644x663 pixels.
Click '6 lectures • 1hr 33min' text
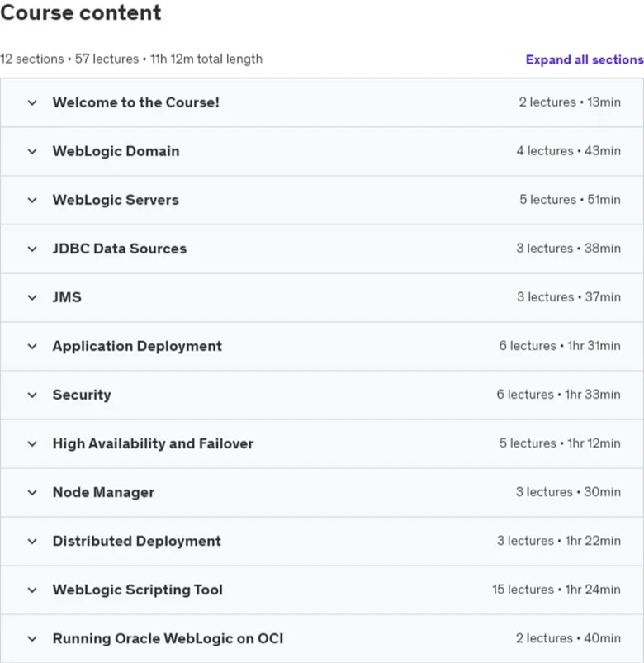559,395
